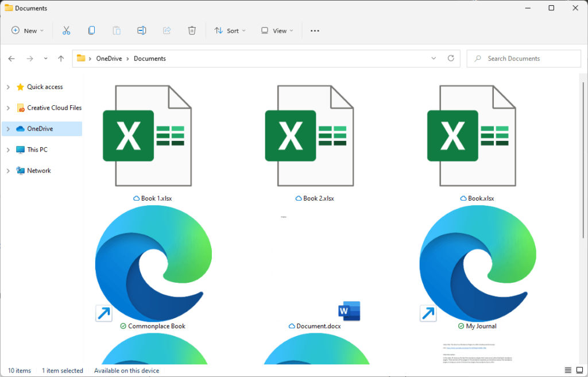Click the Document.docx file name
This screenshot has height=377, width=588.
tap(318, 326)
